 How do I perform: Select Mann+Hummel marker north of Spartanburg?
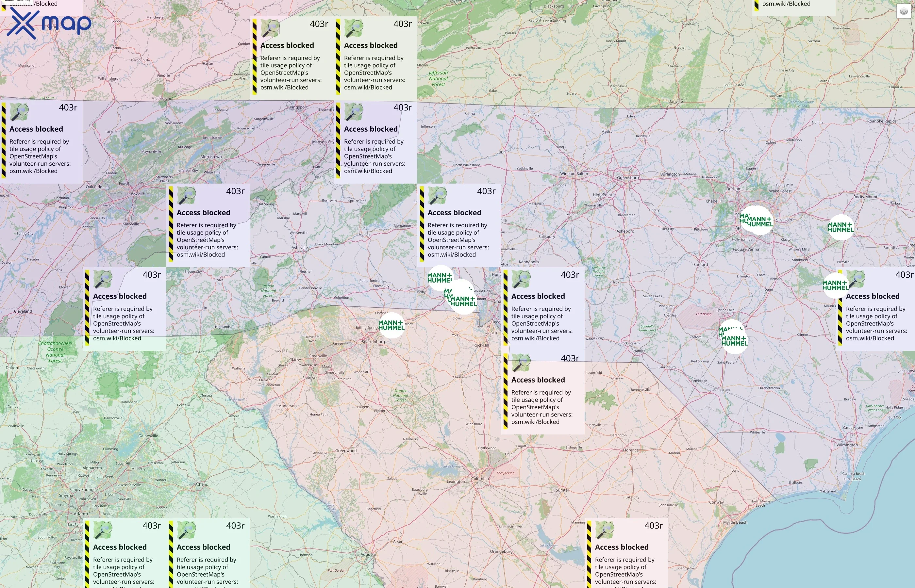391,325
